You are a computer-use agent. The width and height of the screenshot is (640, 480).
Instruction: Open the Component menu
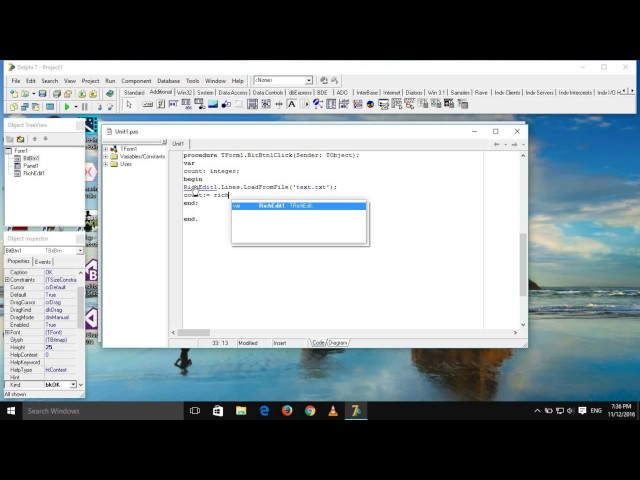136,81
